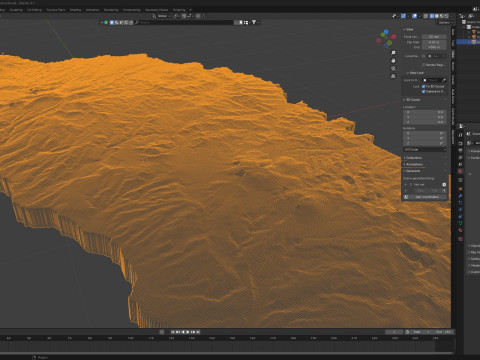This screenshot has width=480, height=360.
Task: Click the Focal Length value field
Action: (434, 37)
